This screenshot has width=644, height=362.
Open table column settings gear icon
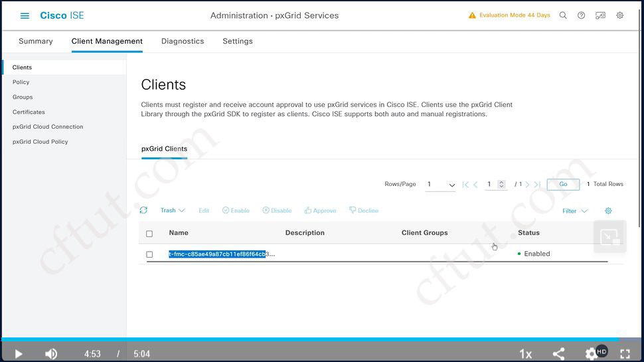[x=608, y=211]
